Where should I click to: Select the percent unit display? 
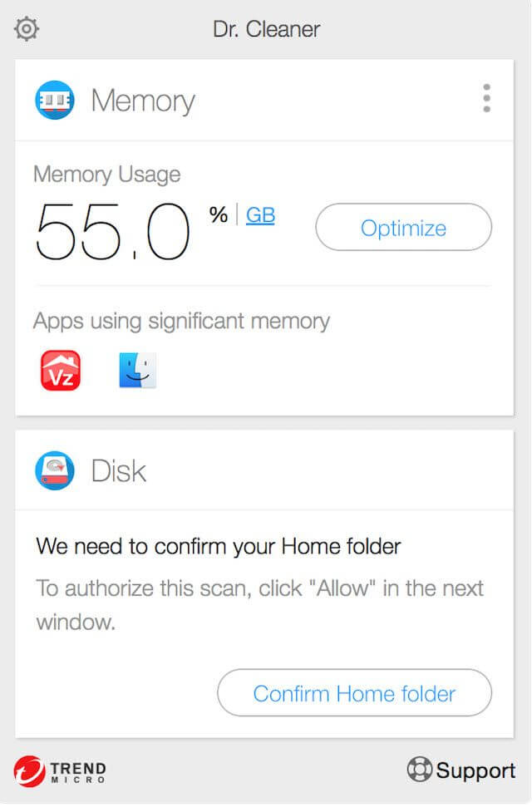point(219,214)
